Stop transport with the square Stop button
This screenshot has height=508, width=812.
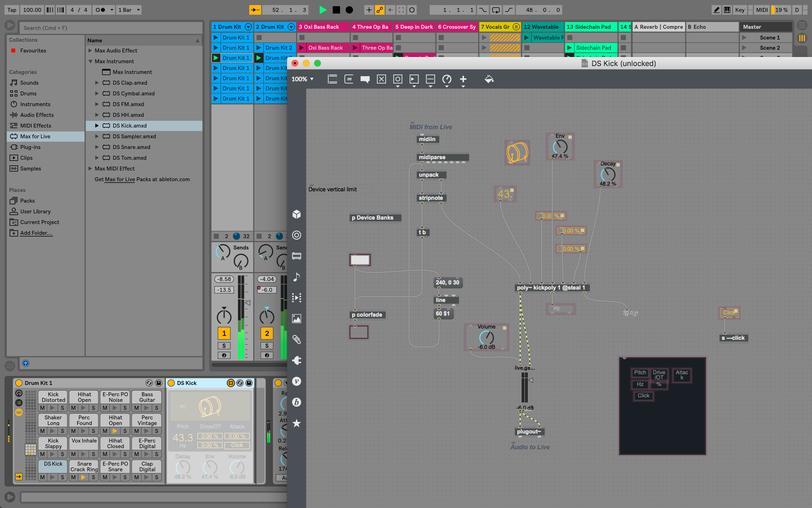pos(336,9)
